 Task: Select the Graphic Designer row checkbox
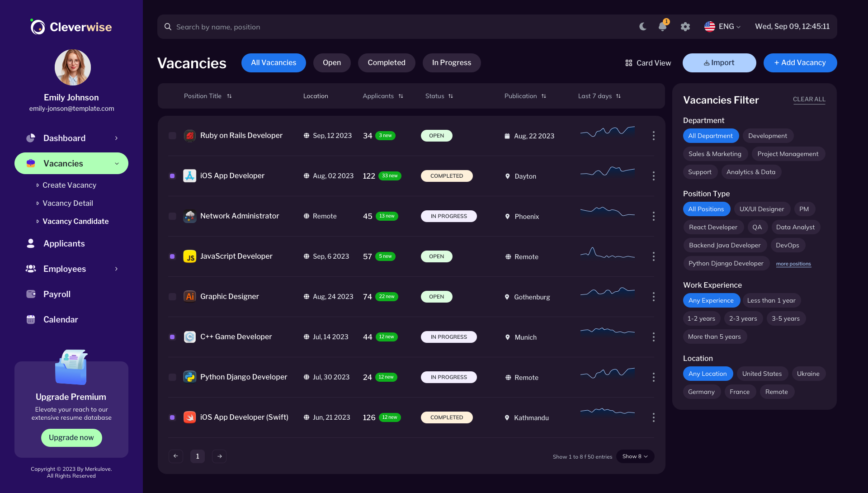(x=172, y=297)
